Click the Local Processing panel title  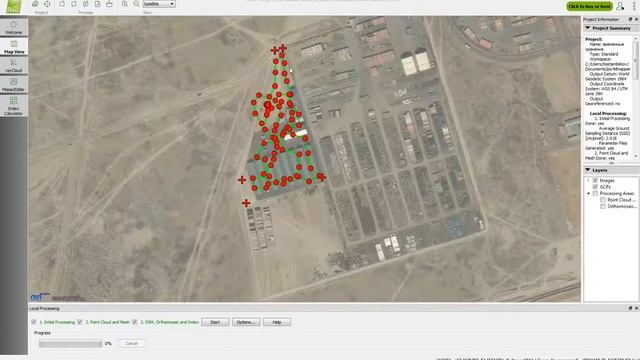(x=44, y=309)
